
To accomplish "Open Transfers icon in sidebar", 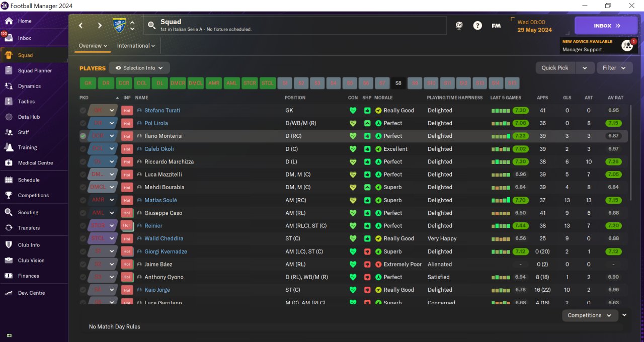I will point(9,228).
